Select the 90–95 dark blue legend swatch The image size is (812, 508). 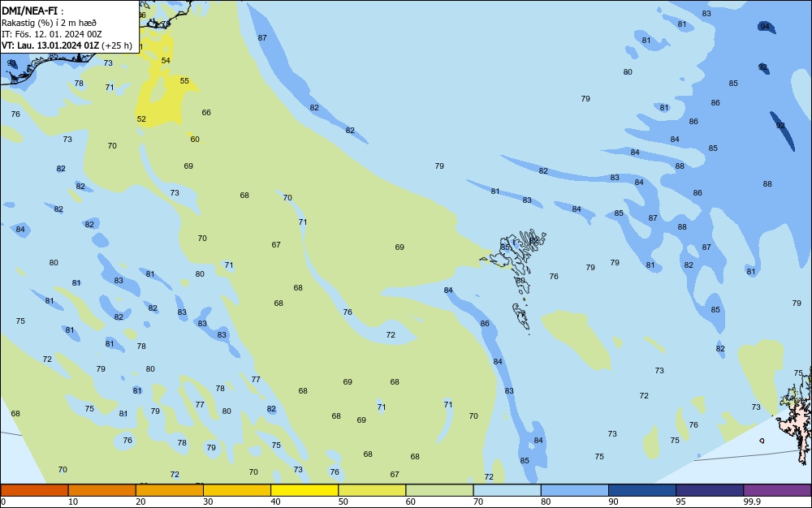(642, 490)
